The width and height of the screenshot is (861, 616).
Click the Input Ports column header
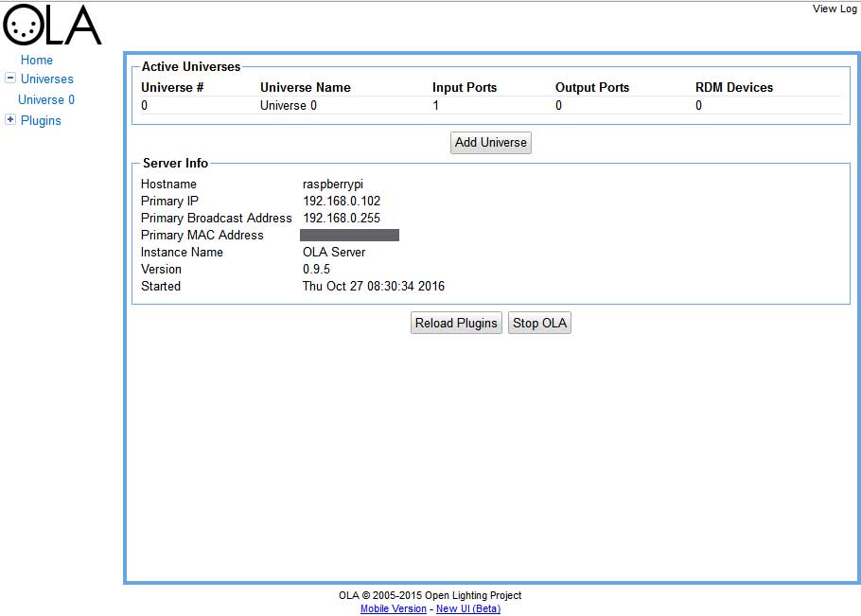(x=464, y=88)
